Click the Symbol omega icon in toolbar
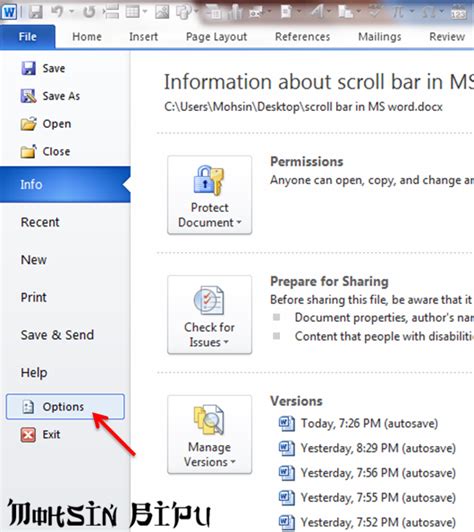The height and width of the screenshot is (532, 474). coord(429,13)
